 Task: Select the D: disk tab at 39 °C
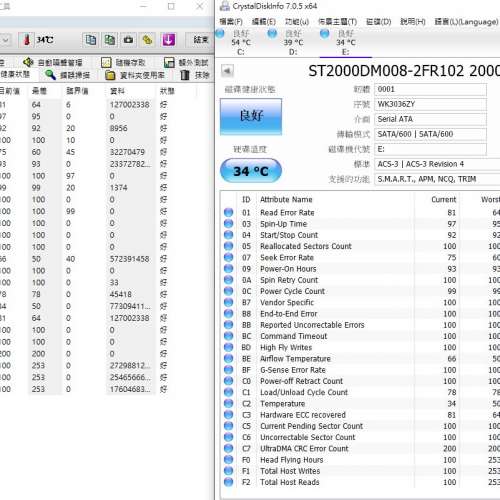(x=293, y=43)
